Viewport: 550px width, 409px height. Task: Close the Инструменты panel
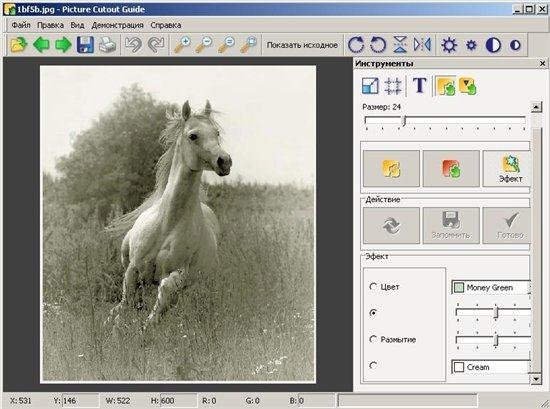click(x=542, y=63)
